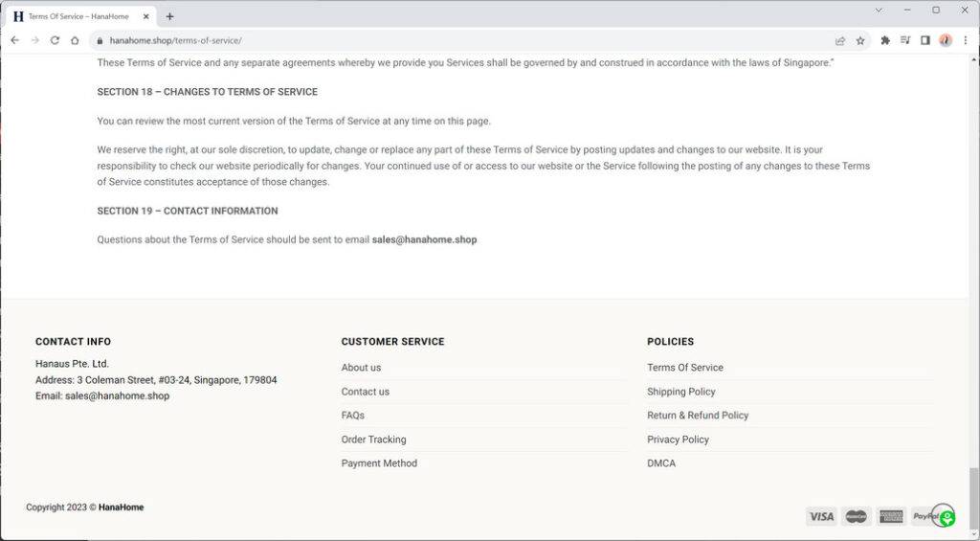Image resolution: width=980 pixels, height=541 pixels.
Task: Go to the browser home page
Action: click(x=75, y=40)
